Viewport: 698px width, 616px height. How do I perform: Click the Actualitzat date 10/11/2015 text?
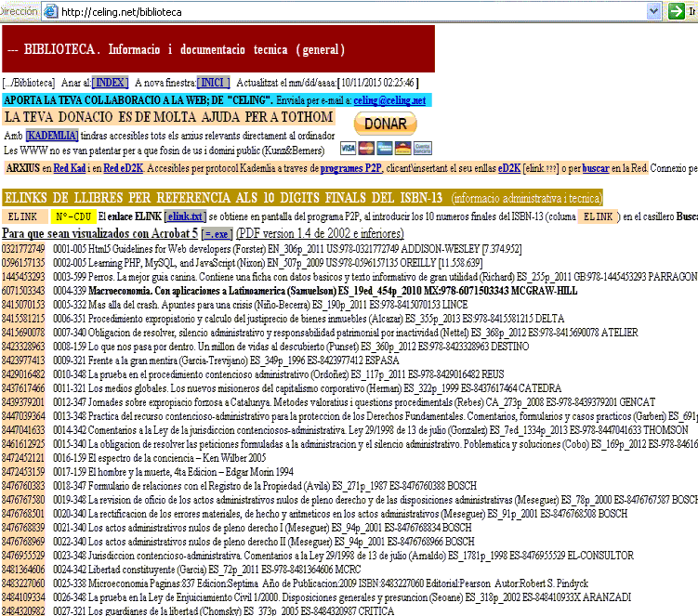point(327,83)
